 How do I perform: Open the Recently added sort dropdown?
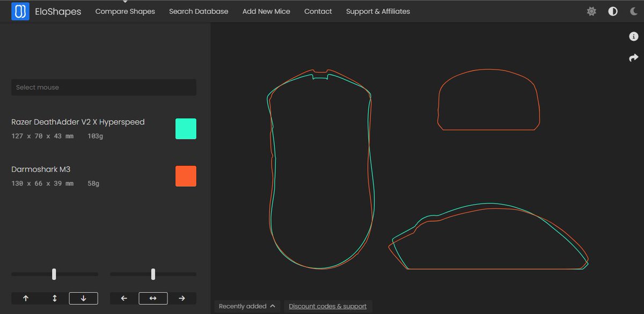pos(243,306)
